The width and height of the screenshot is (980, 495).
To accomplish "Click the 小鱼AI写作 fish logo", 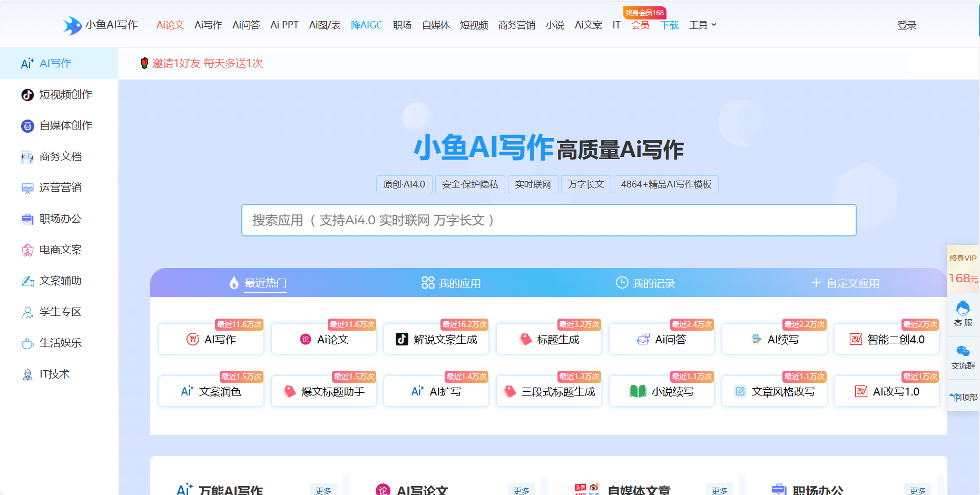I will pos(72,25).
